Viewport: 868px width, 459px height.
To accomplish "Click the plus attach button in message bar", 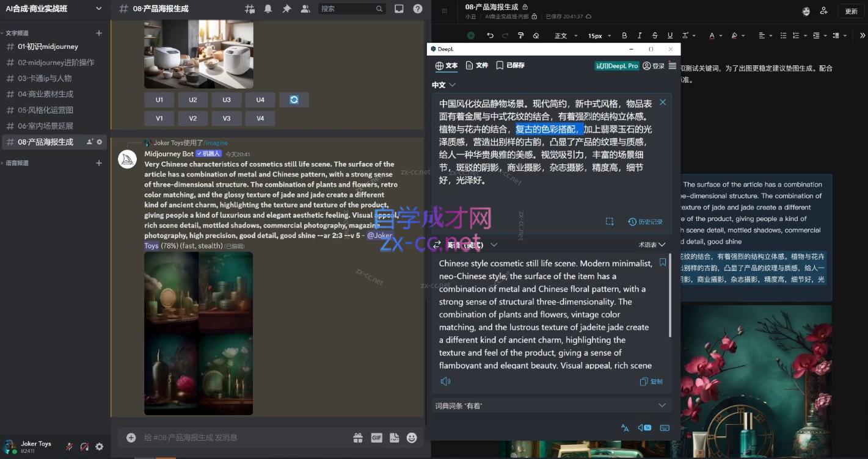I will [131, 438].
